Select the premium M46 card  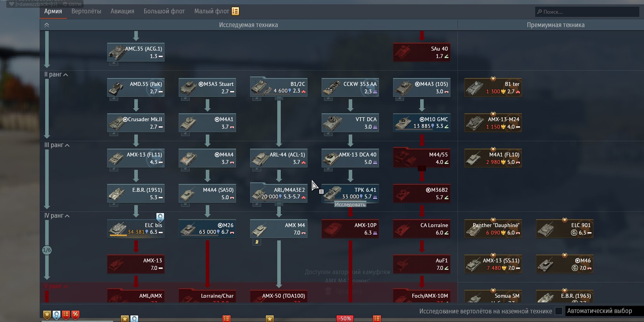pos(565,264)
